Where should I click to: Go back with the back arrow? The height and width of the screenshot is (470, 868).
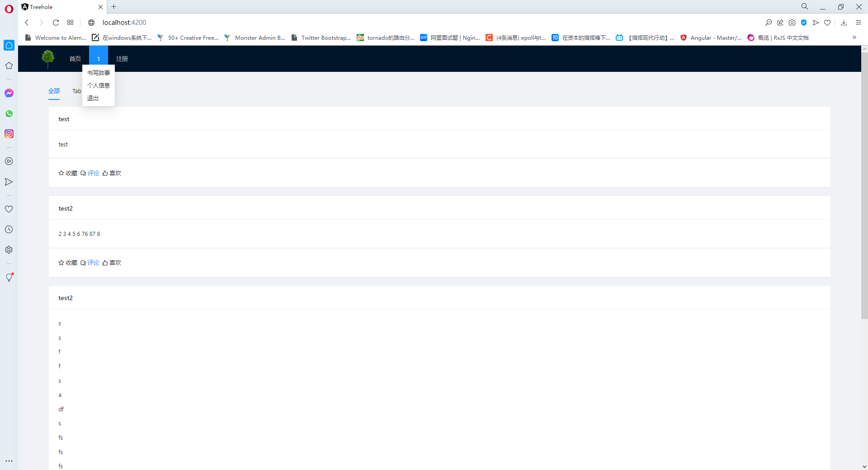click(x=27, y=23)
